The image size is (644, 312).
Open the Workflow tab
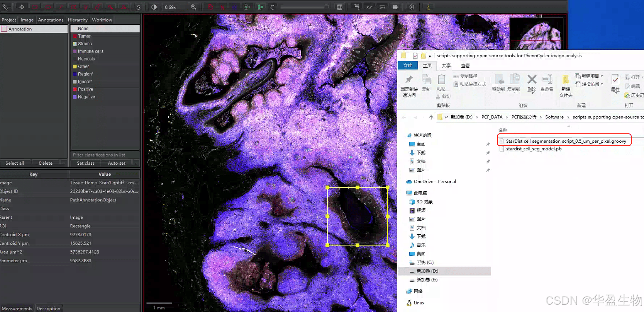coord(102,20)
